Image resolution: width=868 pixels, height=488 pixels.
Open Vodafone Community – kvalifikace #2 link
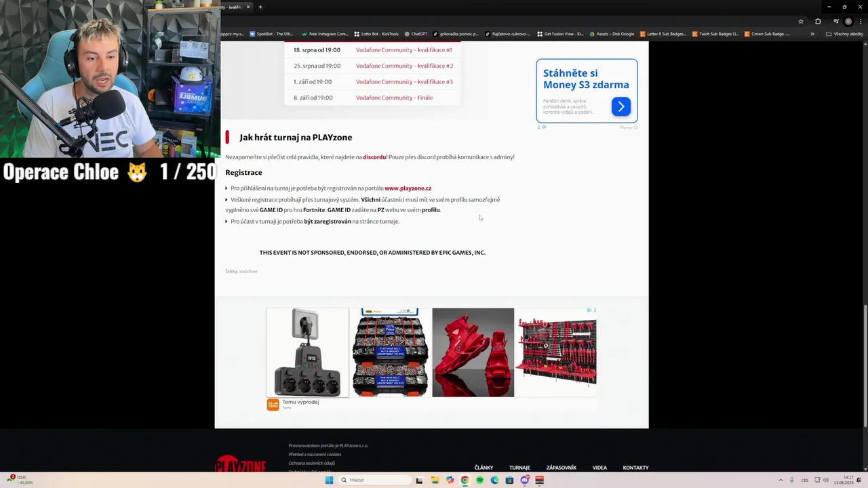click(404, 66)
